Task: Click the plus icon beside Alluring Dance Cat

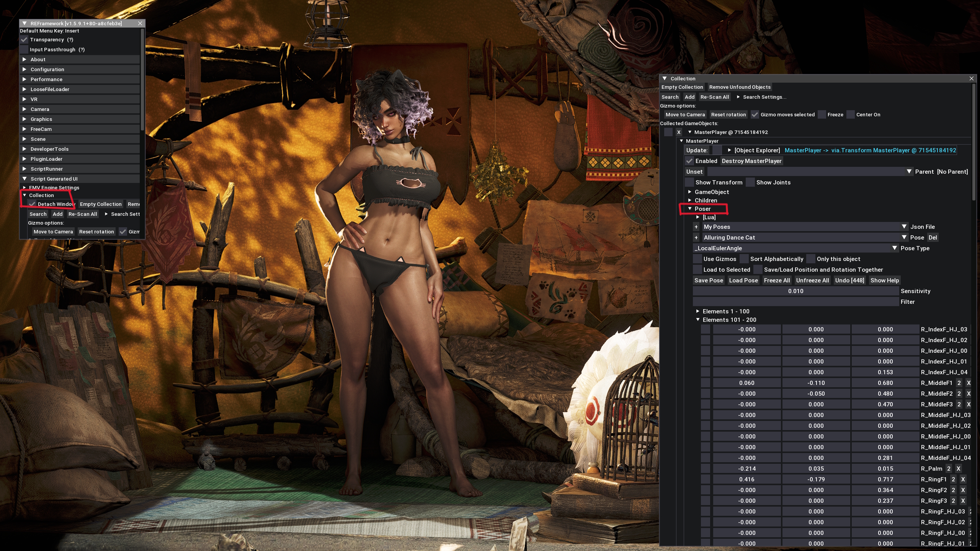Action: [x=696, y=238]
